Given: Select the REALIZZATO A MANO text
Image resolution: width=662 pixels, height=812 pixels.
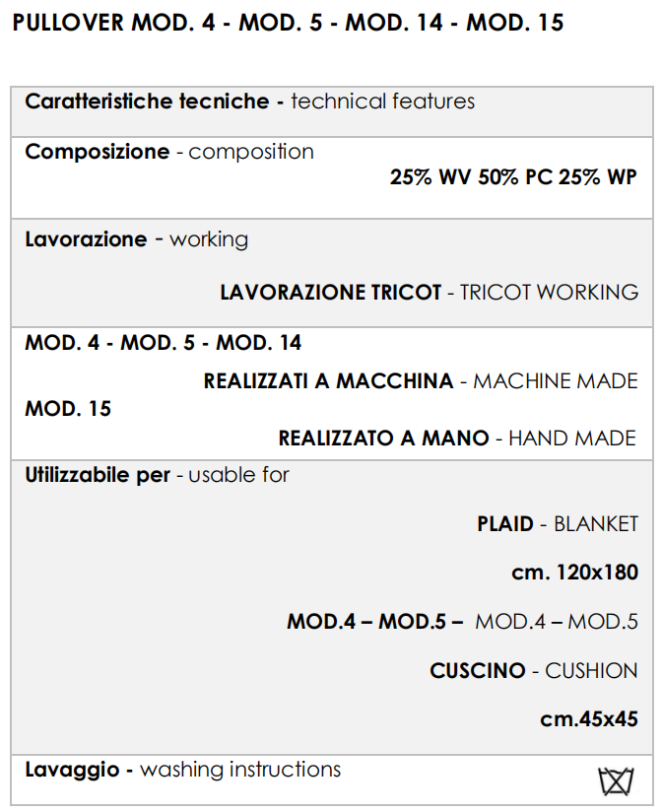Looking at the screenshot, I should (384, 438).
